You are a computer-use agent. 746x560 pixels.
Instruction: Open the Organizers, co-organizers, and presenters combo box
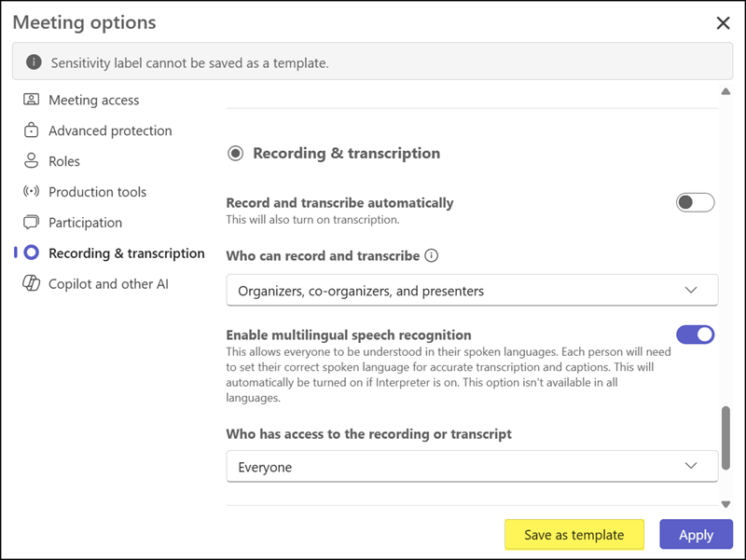tap(472, 290)
